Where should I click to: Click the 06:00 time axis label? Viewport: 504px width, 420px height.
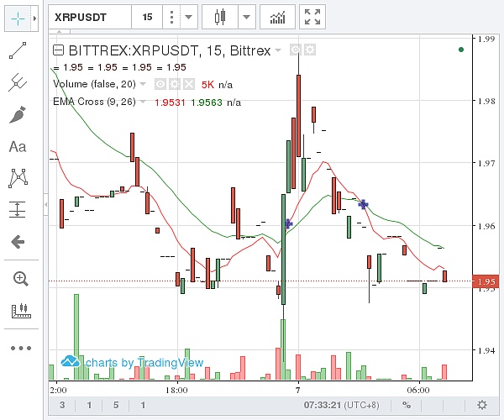pos(417,391)
